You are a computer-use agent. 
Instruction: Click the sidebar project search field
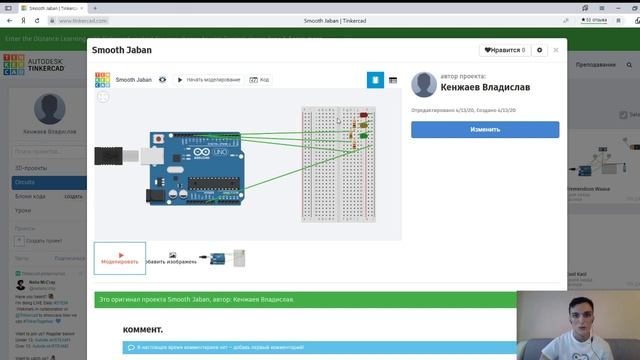pyautogui.click(x=49, y=151)
